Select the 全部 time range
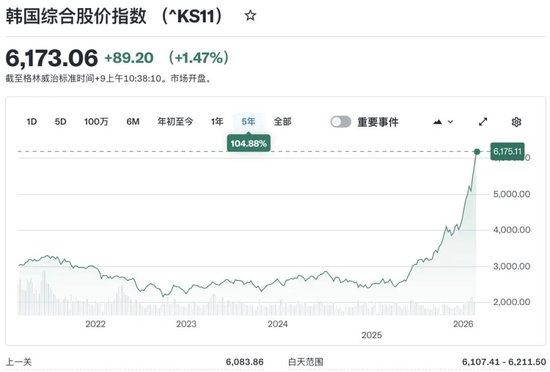The height and width of the screenshot is (372, 550). tap(282, 122)
